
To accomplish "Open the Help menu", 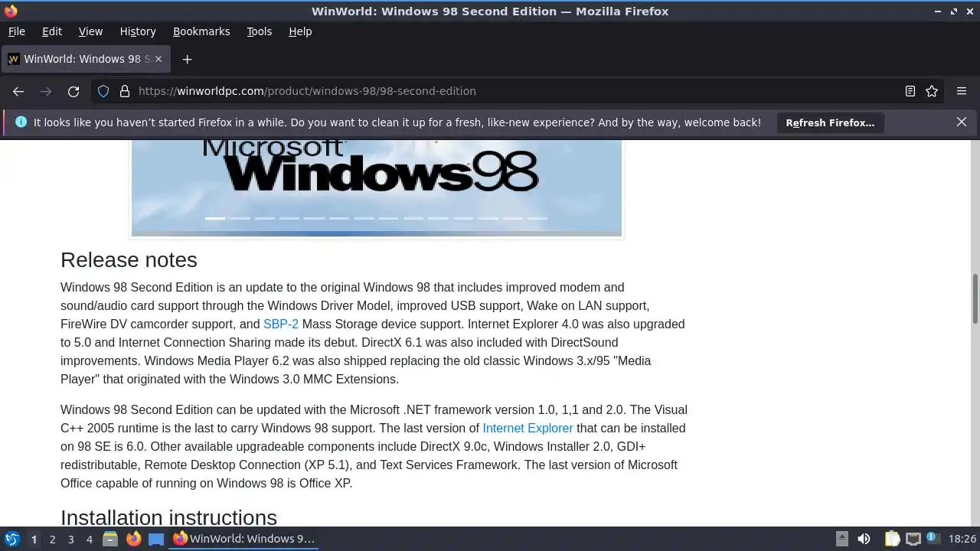I will (x=300, y=31).
